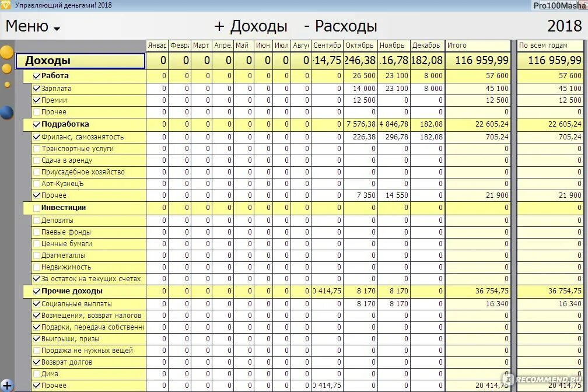Click Подработка October total 7 576,38

click(360, 124)
